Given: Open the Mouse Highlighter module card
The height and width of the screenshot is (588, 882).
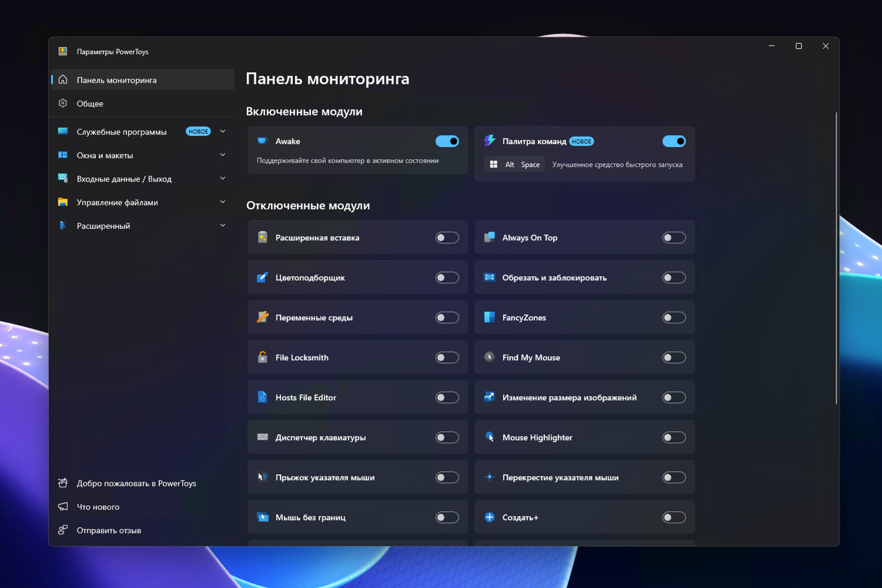Looking at the screenshot, I should pos(584,437).
